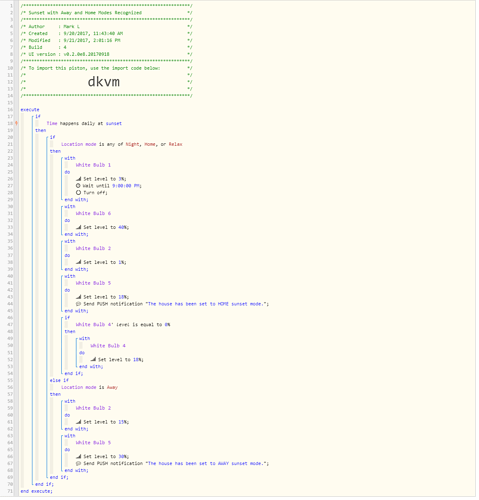This screenshot has height=500, width=479.
Task: Click the 'Set level to 15%' action text
Action: 106,422
